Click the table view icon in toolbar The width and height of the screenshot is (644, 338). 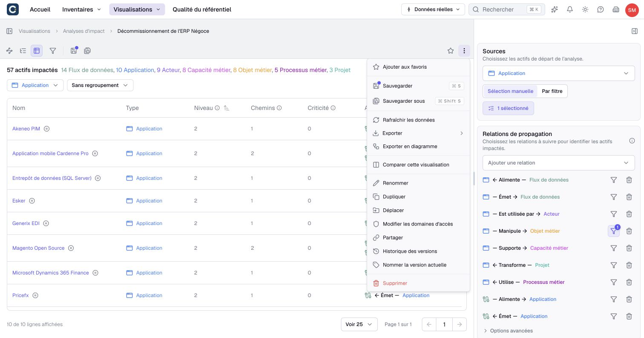[x=37, y=51]
